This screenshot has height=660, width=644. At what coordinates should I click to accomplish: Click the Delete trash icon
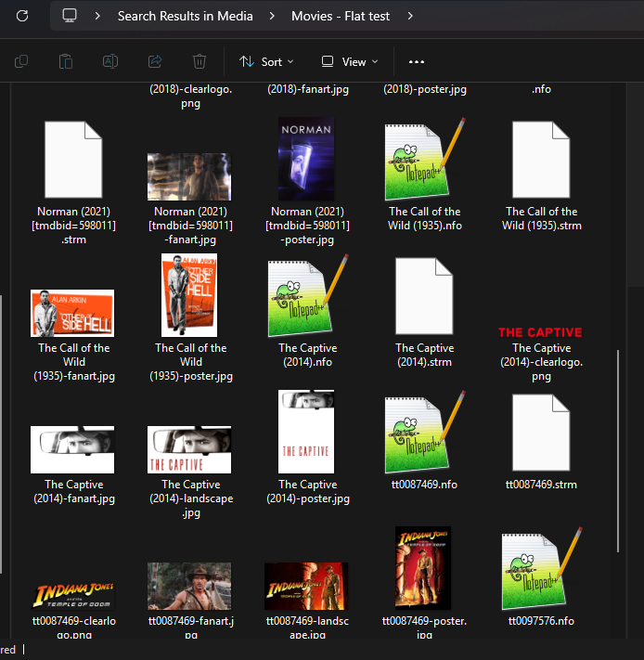200,61
